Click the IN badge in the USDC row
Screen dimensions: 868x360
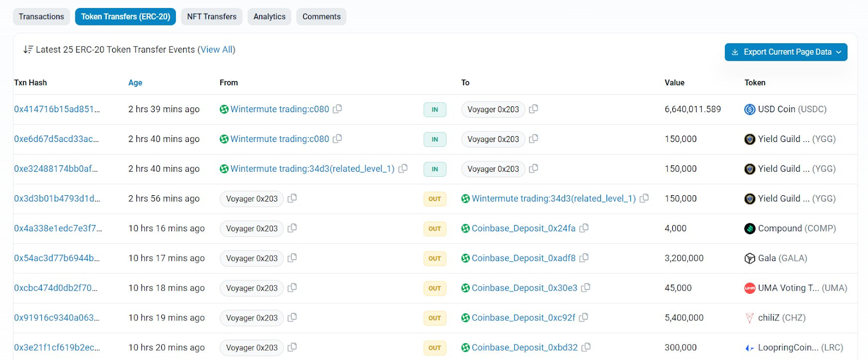point(435,110)
